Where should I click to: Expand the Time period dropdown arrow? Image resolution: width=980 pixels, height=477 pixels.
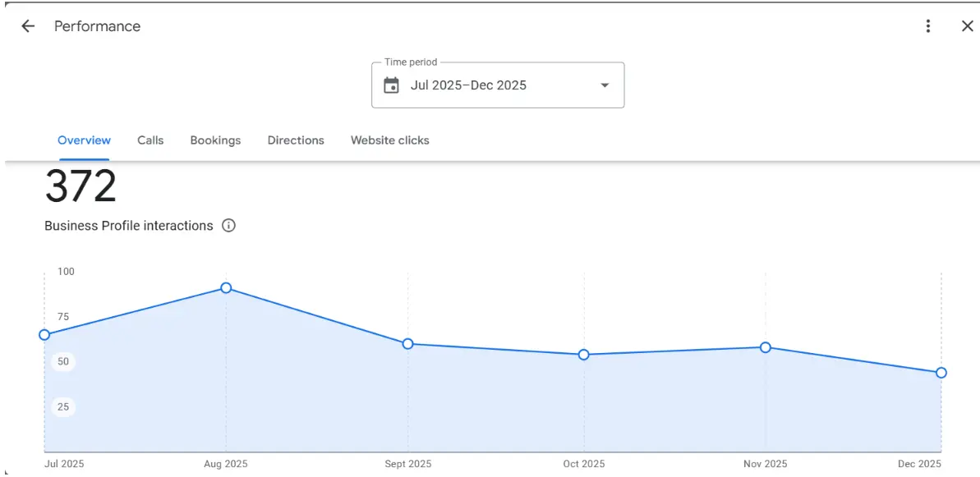[605, 85]
